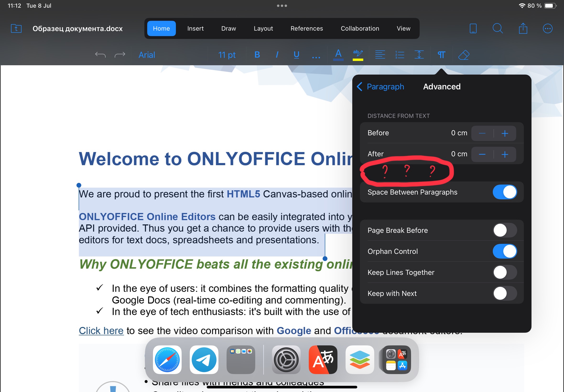Open the share/export menu
Viewport: 564px width, 392px height.
pos(523,28)
